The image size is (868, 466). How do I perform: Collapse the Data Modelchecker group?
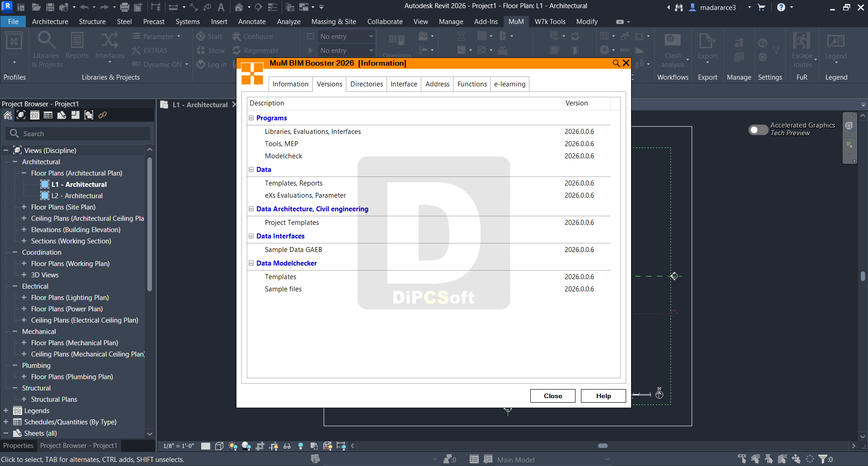[251, 263]
